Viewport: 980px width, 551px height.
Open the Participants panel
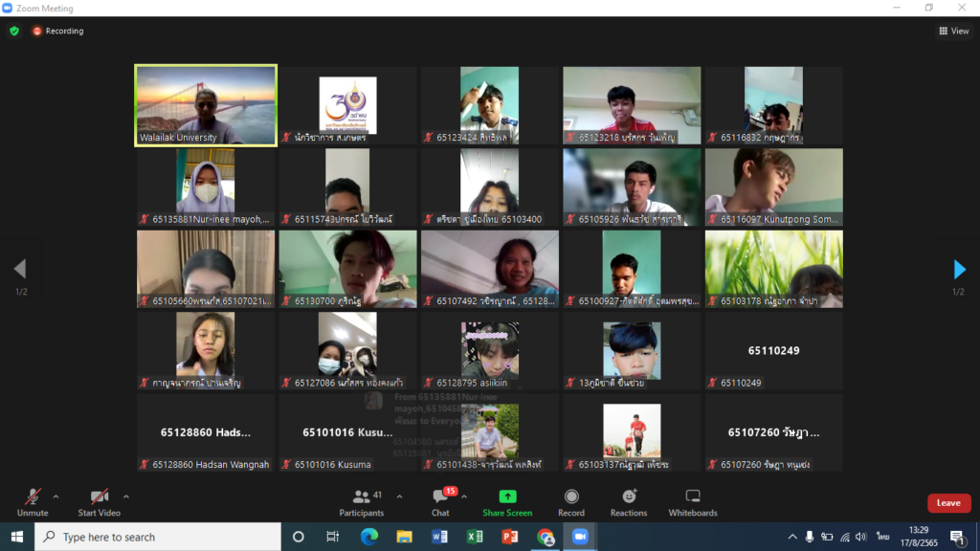pyautogui.click(x=362, y=501)
